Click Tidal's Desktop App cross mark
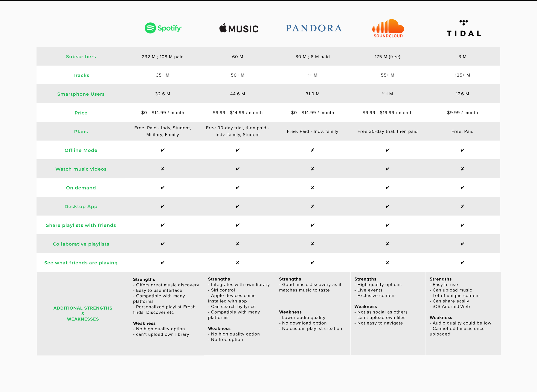Viewport: 537px width, 392px height. click(462, 206)
